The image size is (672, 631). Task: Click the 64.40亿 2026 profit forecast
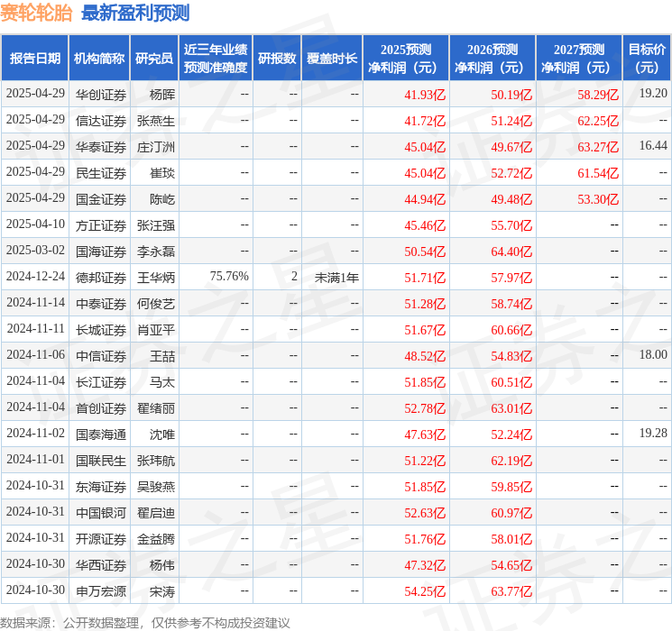coord(511,251)
